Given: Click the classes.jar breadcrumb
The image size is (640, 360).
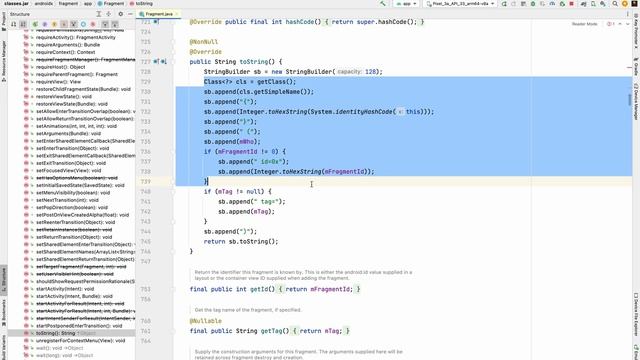Looking at the screenshot, I should (16, 3).
